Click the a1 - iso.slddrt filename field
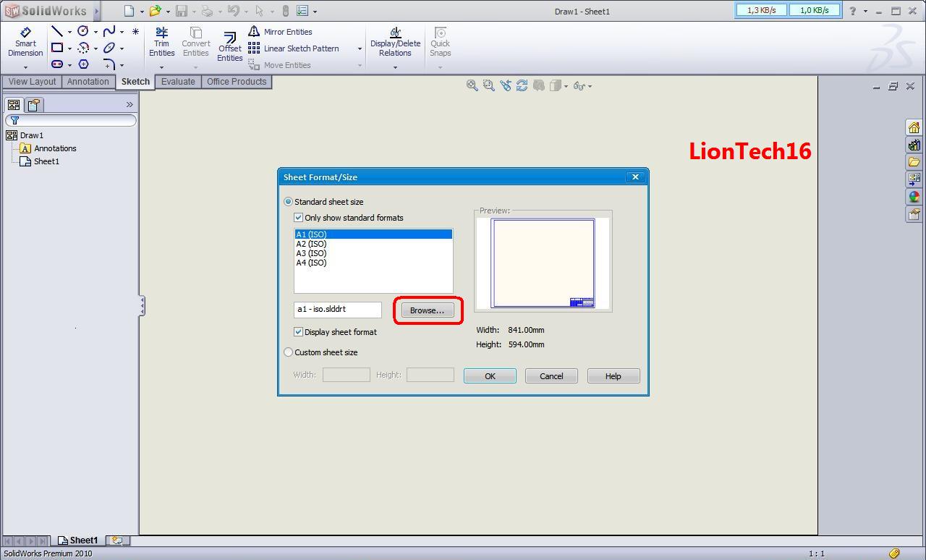This screenshot has height=560, width=926. coord(338,310)
